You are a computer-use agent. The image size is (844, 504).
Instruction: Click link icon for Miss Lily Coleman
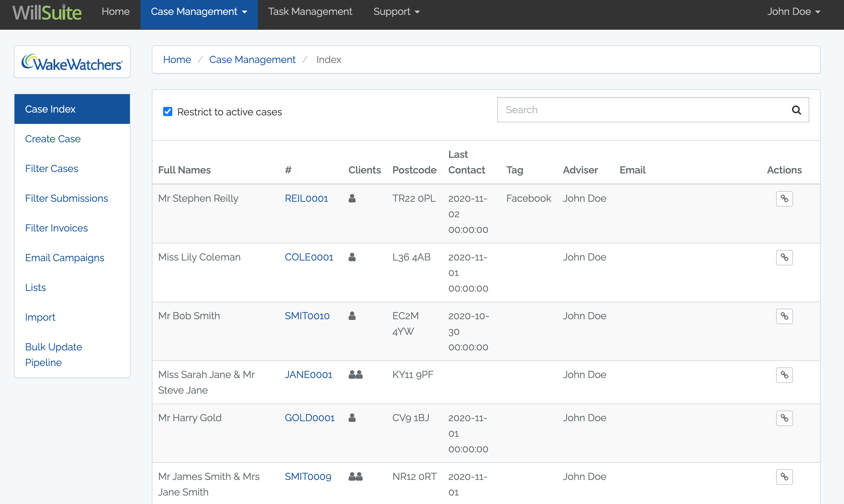tap(784, 258)
